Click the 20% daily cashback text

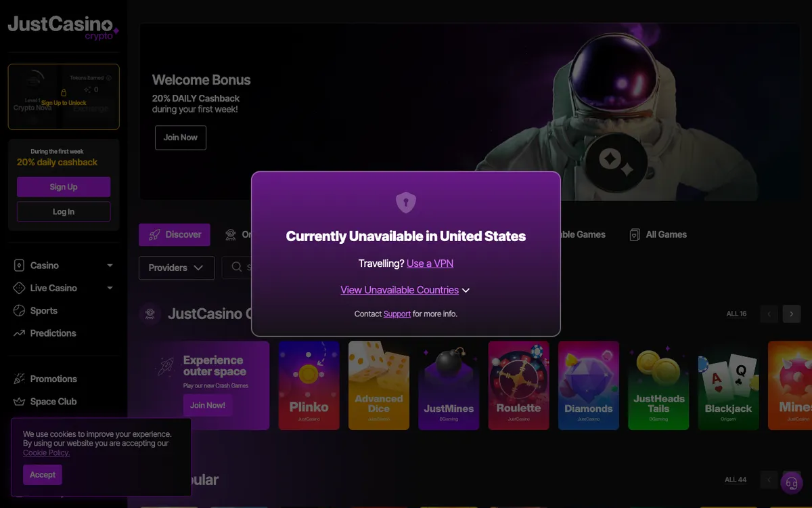click(x=57, y=163)
